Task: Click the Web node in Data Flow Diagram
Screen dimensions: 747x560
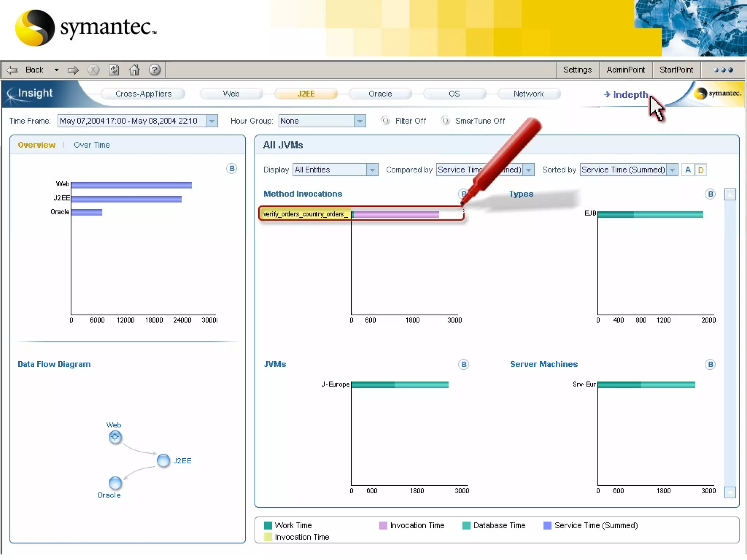Action: coord(115,437)
